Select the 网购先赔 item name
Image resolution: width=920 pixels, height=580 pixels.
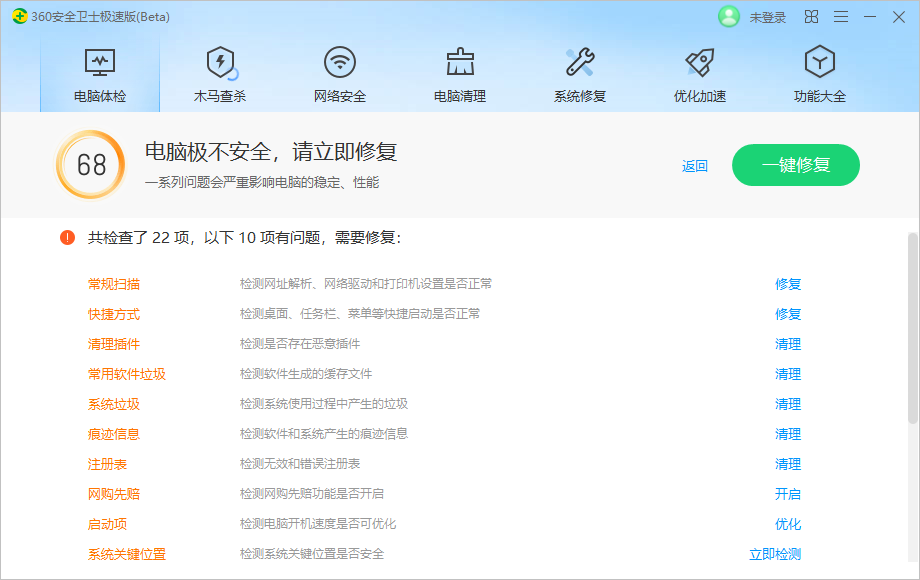click(x=114, y=494)
